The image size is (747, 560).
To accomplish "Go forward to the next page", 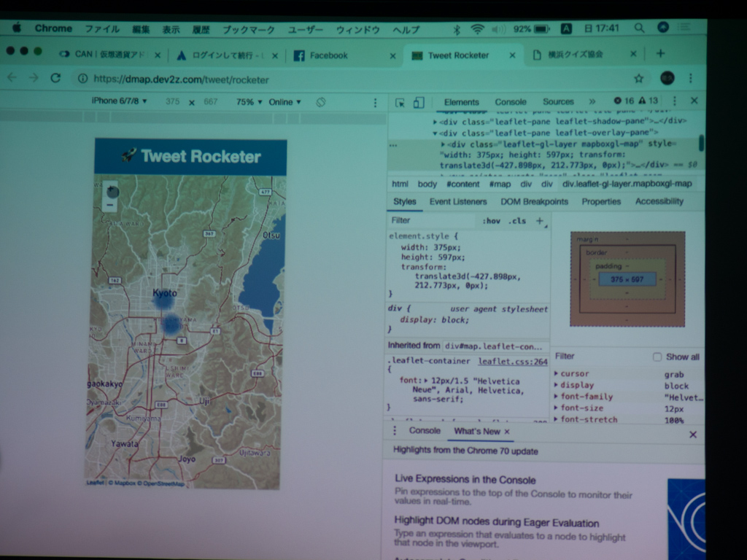I will pos(34,77).
